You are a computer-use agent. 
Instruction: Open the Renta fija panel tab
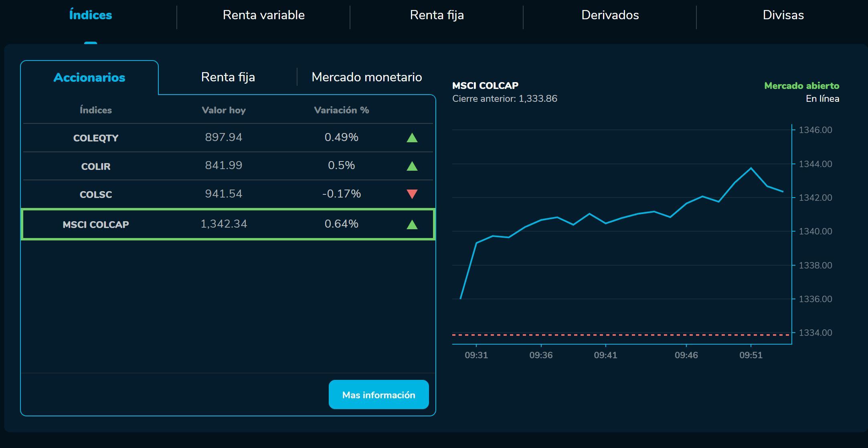[x=227, y=77]
